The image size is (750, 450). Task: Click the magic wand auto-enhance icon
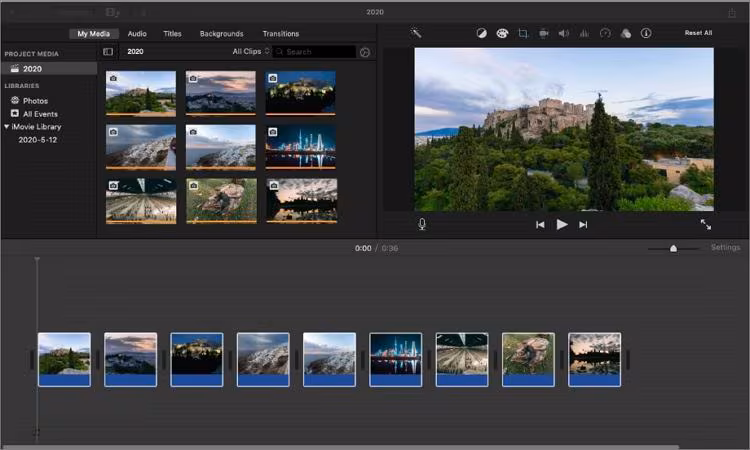click(x=416, y=33)
